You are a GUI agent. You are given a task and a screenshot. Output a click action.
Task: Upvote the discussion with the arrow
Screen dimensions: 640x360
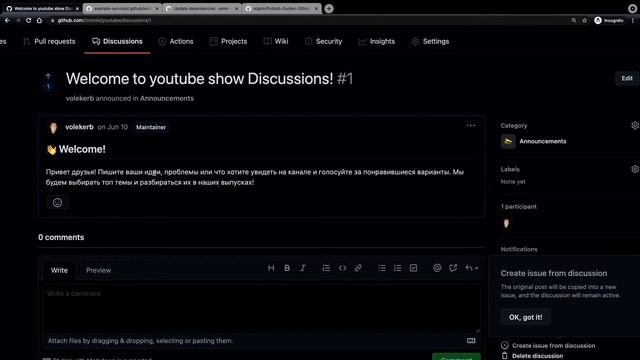[x=48, y=76]
